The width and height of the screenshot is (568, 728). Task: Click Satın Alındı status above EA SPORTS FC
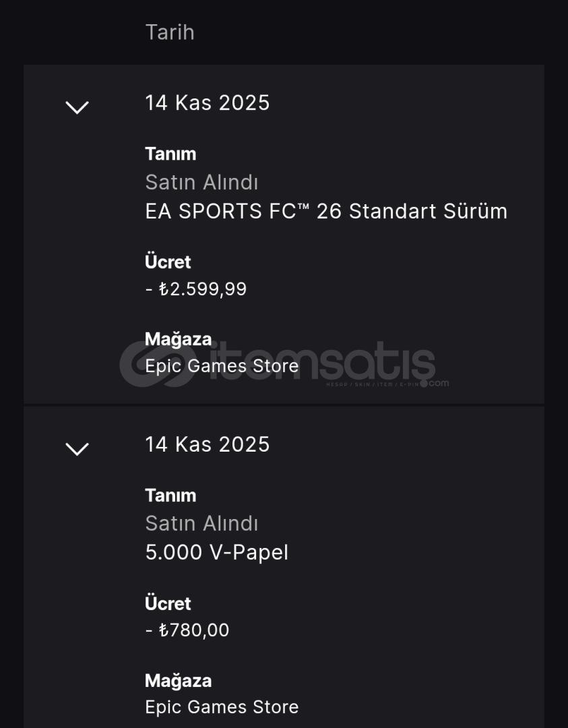(x=201, y=183)
